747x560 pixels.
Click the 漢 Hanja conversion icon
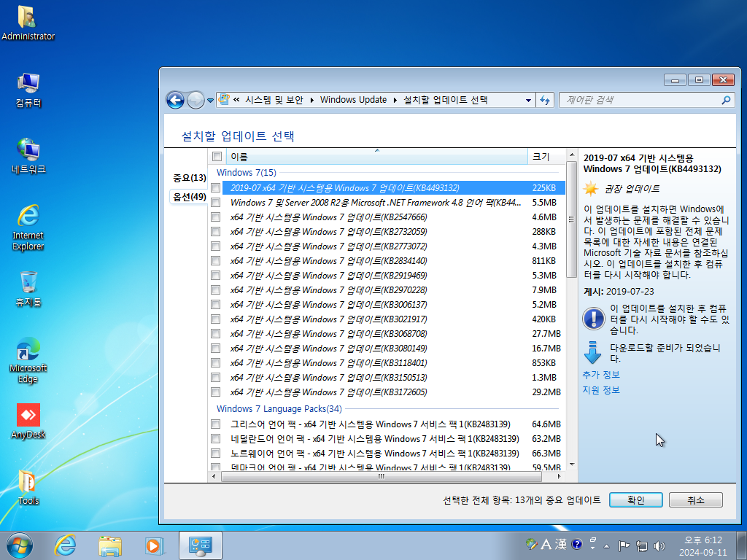tap(561, 544)
